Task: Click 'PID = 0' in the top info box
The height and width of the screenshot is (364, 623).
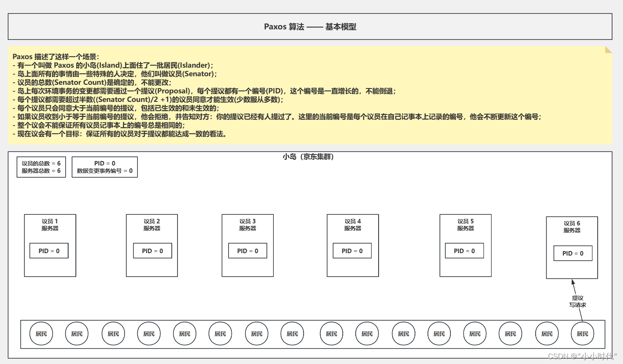Action: point(105,163)
